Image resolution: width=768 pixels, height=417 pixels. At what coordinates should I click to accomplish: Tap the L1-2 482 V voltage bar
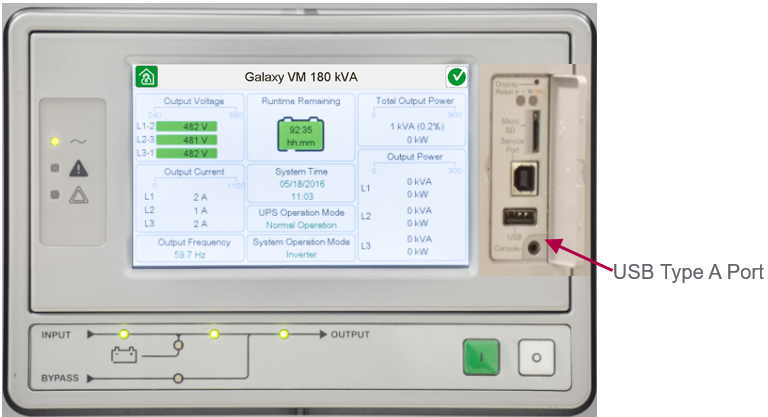point(186,126)
